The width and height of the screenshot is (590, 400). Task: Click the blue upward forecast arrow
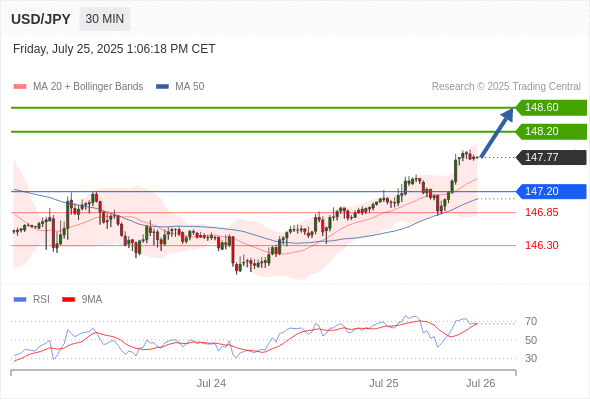coord(497,133)
